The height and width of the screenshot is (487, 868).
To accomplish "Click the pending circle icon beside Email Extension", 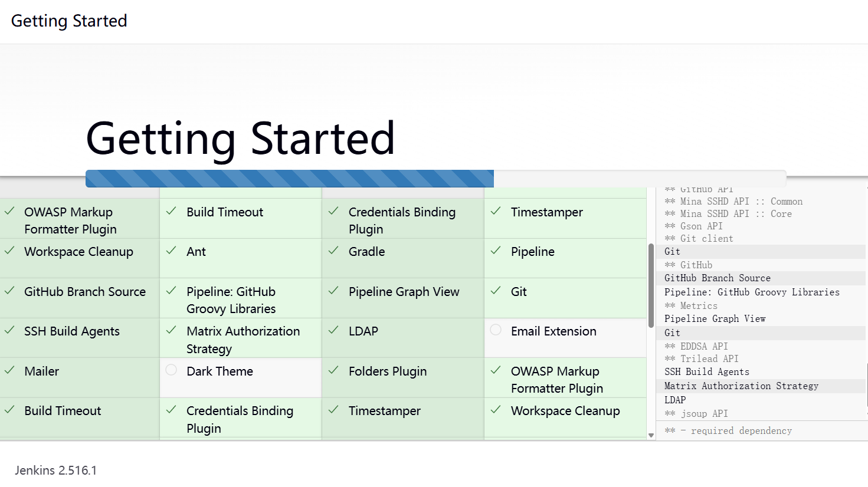I will pos(496,330).
